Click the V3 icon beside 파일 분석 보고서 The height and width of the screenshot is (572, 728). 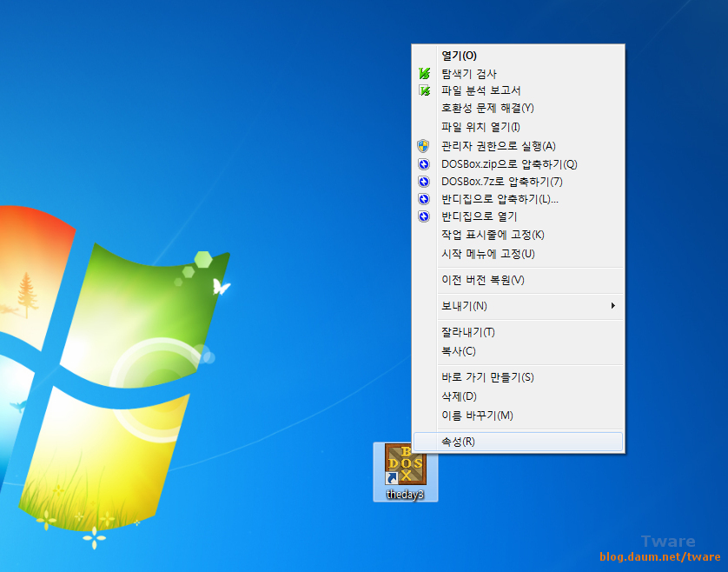tap(424, 90)
